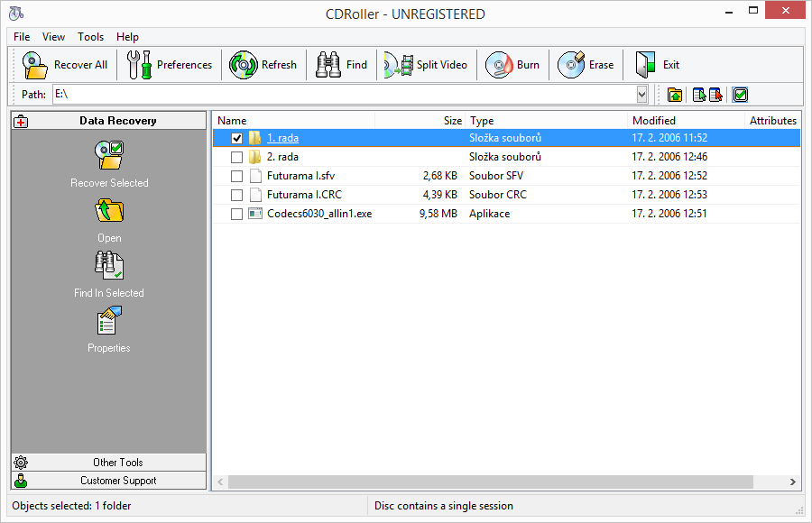
Task: Check the Codecs6030_allin1.exe checkbox
Action: click(x=236, y=214)
